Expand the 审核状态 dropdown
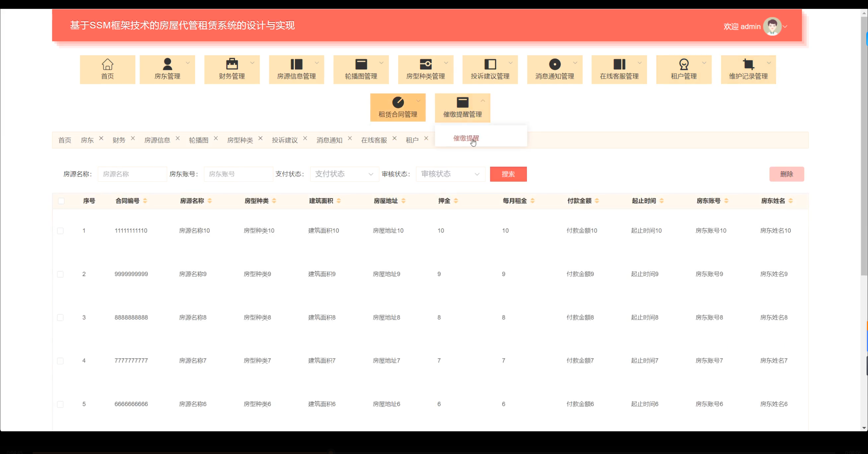 [450, 174]
